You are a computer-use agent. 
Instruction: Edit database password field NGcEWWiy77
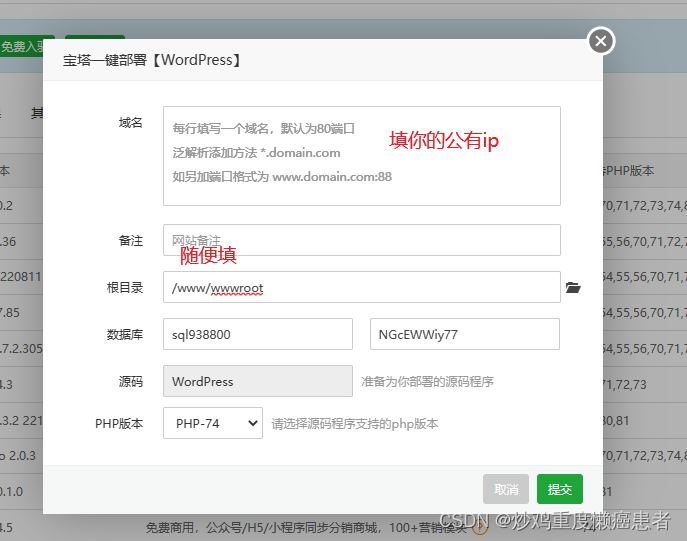tap(464, 334)
